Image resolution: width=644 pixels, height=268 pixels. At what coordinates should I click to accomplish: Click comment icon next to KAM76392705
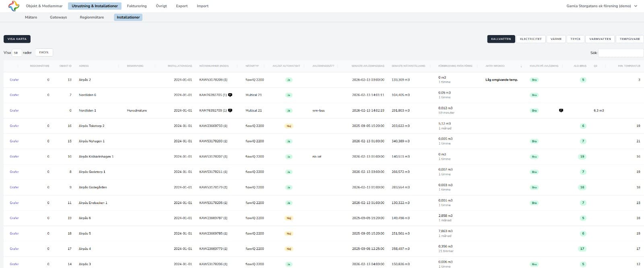click(230, 95)
